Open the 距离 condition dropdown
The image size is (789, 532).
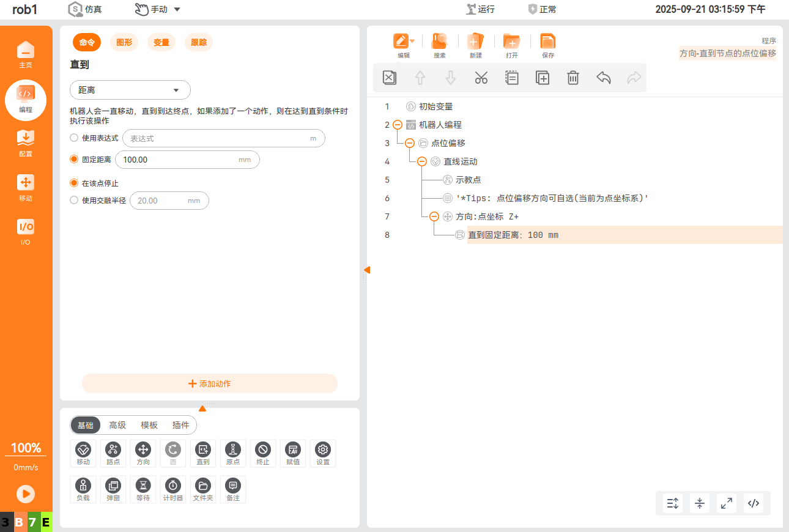click(130, 90)
